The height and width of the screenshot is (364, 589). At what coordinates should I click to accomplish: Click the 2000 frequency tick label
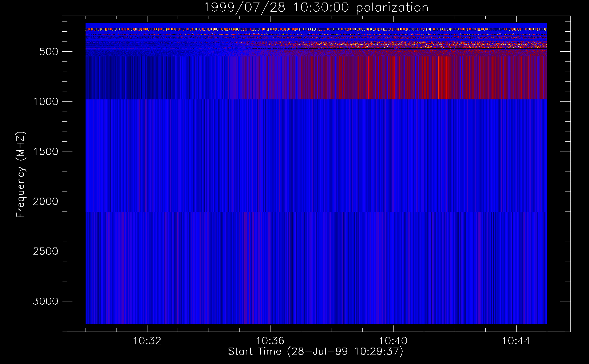coord(46,201)
